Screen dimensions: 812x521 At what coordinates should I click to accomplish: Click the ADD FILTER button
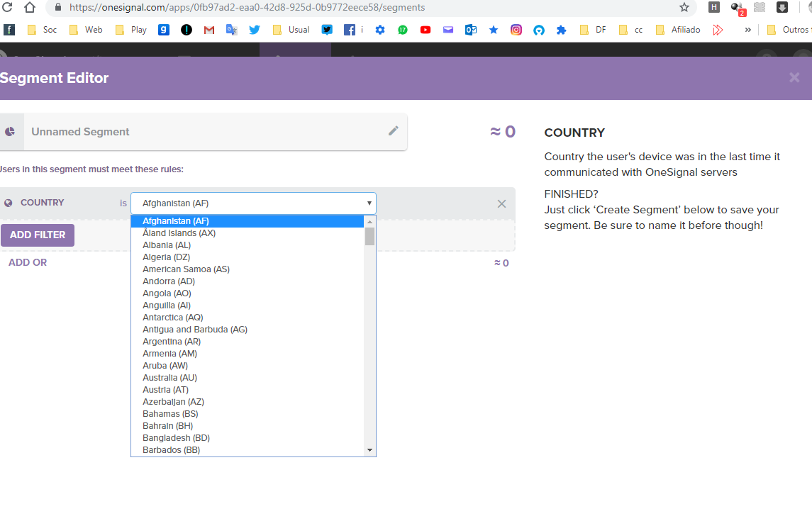click(38, 235)
